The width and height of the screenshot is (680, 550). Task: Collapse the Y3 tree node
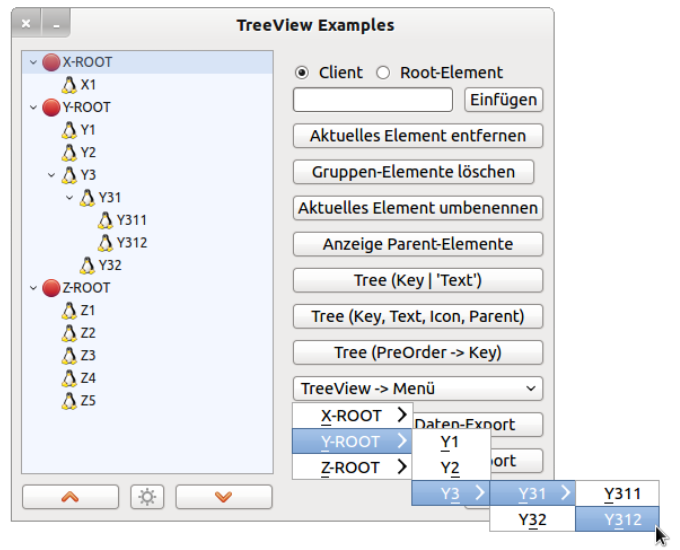(52, 175)
